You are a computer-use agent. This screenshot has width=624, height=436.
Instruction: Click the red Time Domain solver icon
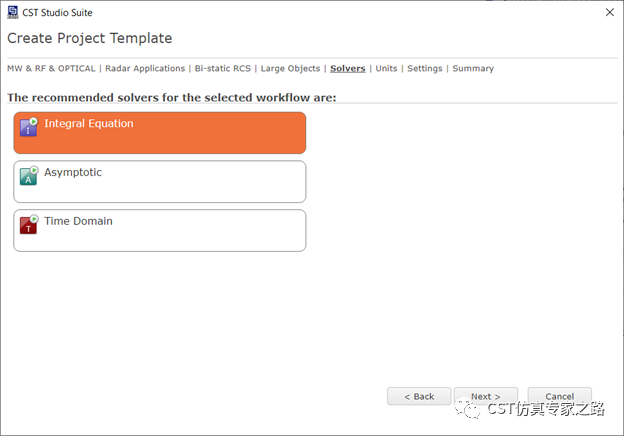tap(28, 225)
